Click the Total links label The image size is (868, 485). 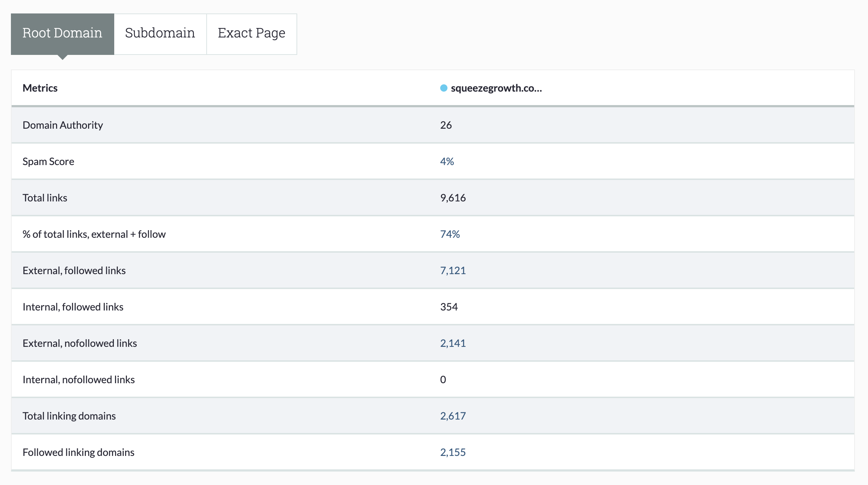click(x=45, y=198)
